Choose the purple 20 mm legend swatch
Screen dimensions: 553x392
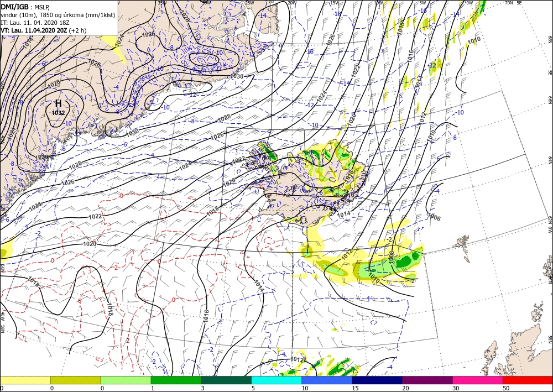click(x=427, y=380)
